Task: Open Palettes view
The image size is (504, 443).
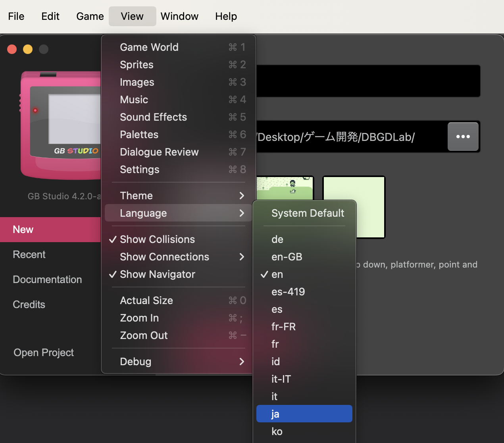Action: tap(179, 135)
